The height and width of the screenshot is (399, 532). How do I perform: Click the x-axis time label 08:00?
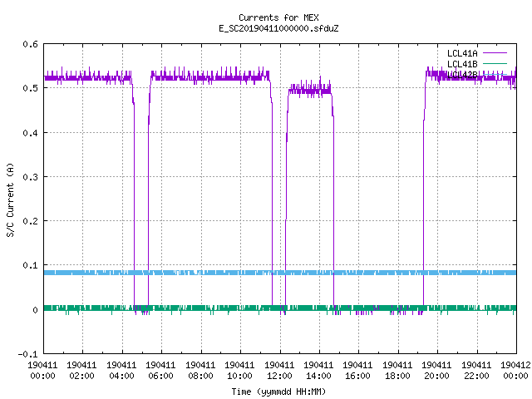pos(200,376)
